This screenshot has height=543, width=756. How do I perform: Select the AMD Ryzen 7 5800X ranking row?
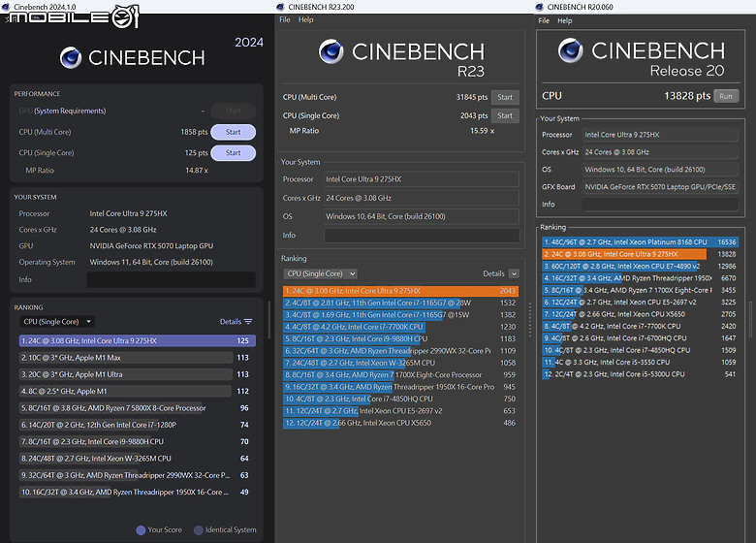point(138,408)
